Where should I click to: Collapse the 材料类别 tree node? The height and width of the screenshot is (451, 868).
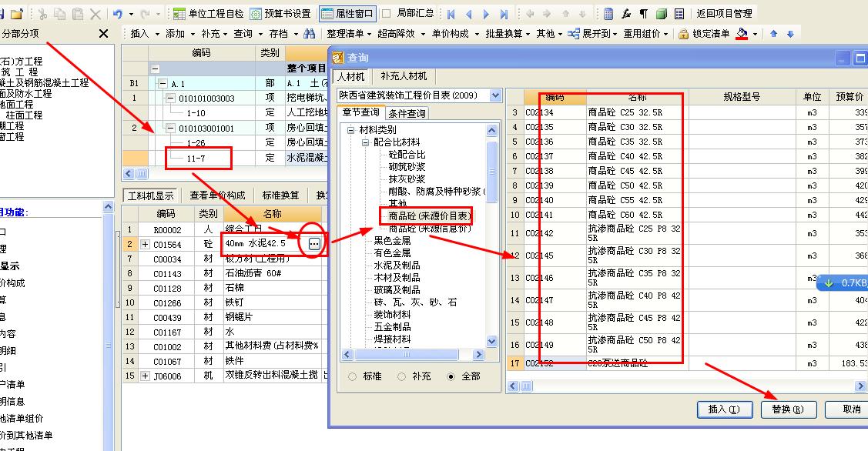(350, 130)
